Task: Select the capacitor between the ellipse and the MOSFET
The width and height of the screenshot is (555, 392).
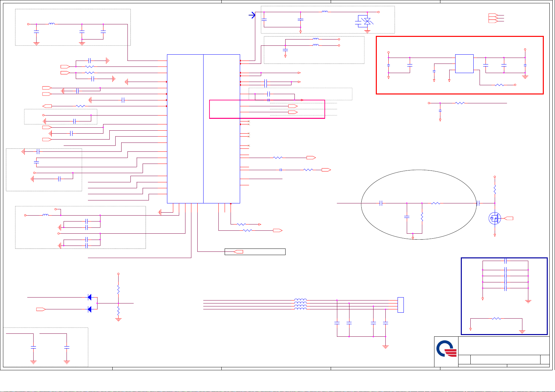Action: click(x=478, y=203)
